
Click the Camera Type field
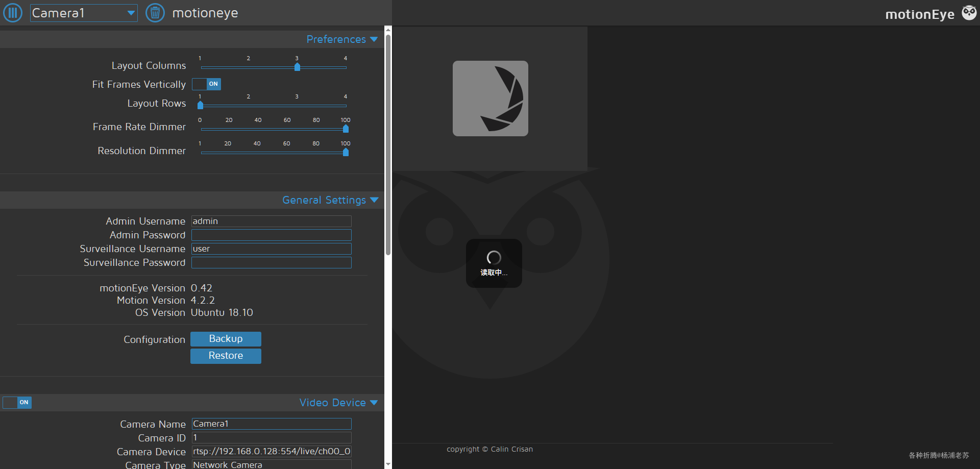(x=272, y=464)
